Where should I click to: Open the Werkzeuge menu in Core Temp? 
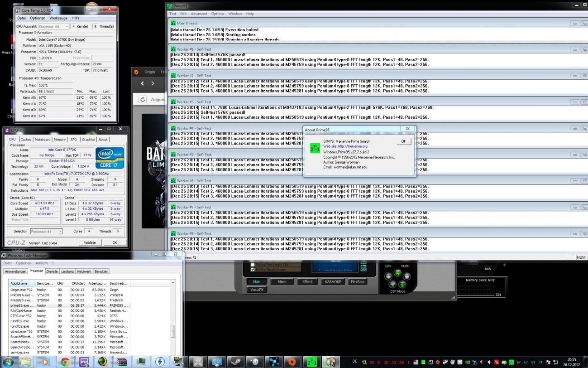point(58,18)
